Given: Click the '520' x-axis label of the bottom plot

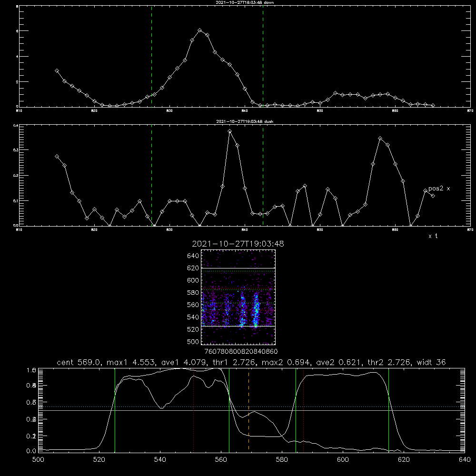Looking at the screenshot, I should [x=99, y=459].
